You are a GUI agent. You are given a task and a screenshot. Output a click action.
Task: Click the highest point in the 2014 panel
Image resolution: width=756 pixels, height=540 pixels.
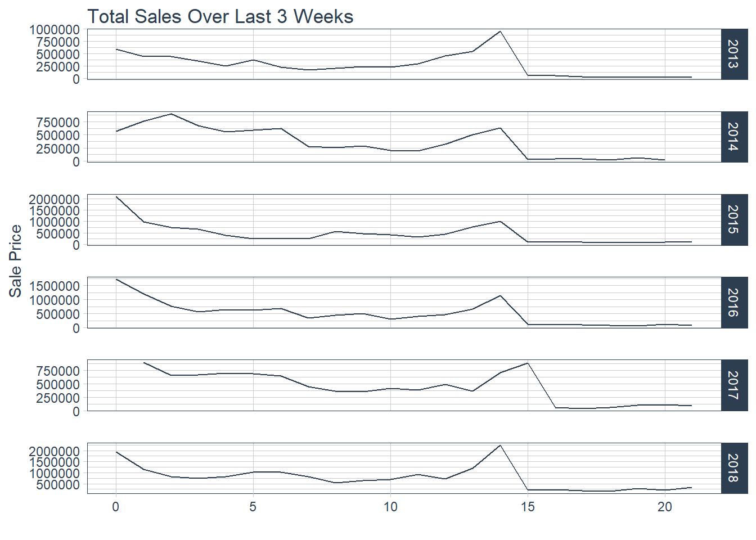pos(171,114)
